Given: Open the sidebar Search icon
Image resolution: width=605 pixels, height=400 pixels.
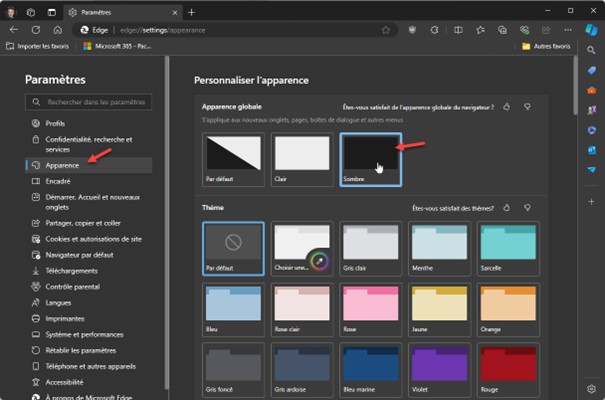Looking at the screenshot, I should tap(592, 49).
